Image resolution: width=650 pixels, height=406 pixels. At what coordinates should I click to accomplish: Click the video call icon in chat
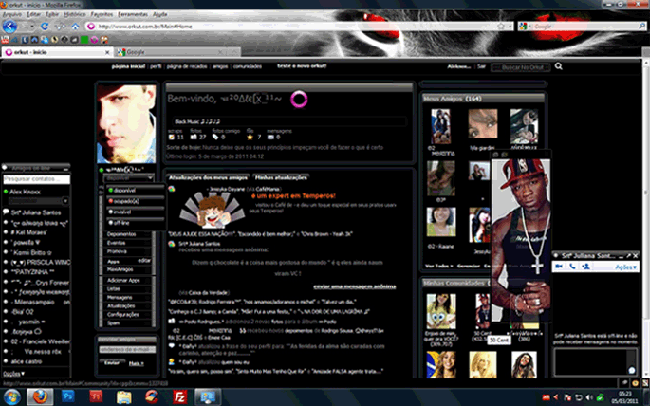559,266
